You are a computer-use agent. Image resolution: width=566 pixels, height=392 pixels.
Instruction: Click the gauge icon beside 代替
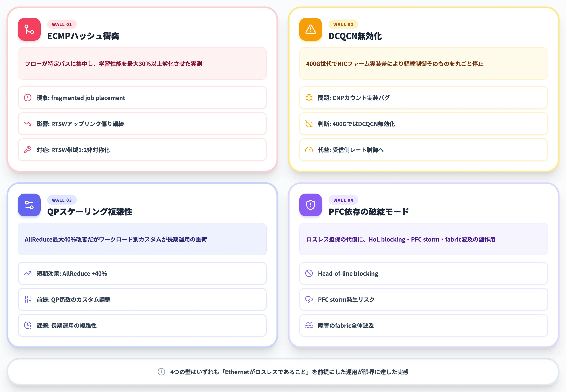pyautogui.click(x=309, y=150)
